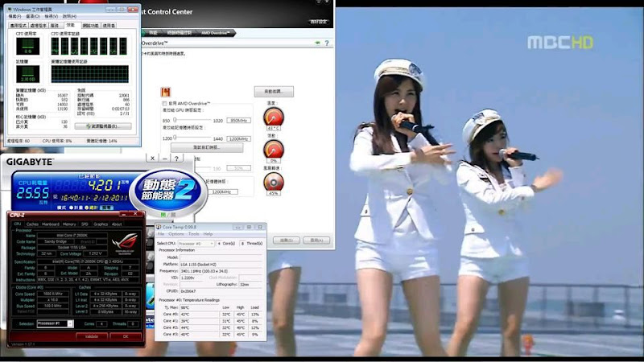
Task: Select the first mode radio button in Gigabyte panel
Action: click(72, 208)
